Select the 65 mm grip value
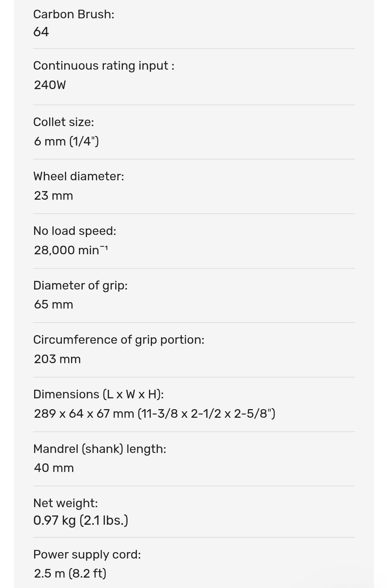Image resolution: width=388 pixels, height=588 pixels. tap(54, 305)
